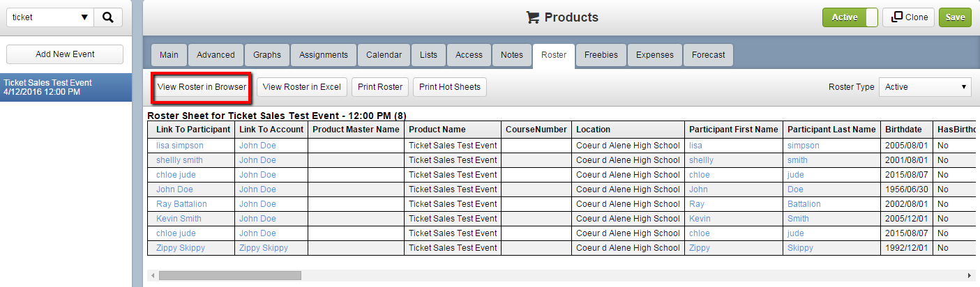Go to the Forecast tab

(x=708, y=55)
